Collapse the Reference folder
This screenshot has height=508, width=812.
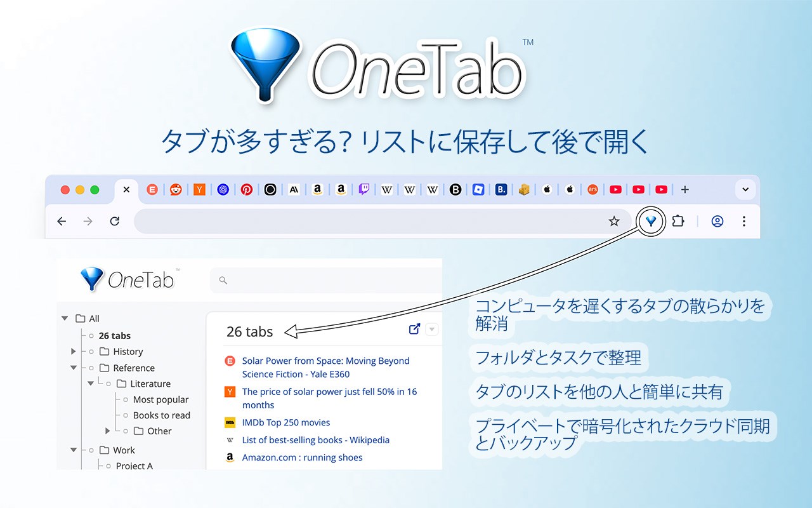coord(74,368)
